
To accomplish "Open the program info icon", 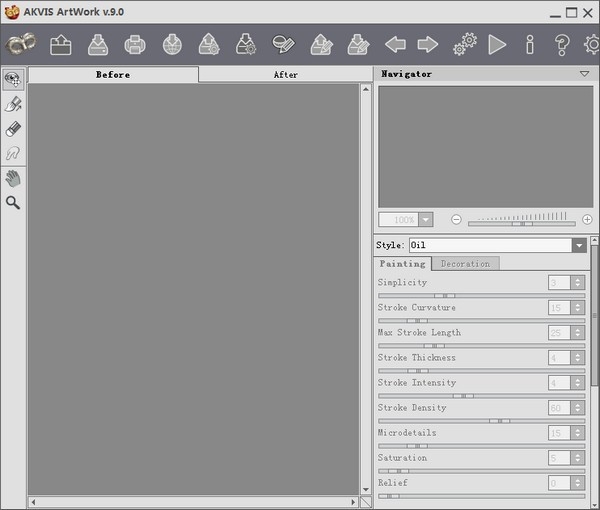I will point(530,45).
